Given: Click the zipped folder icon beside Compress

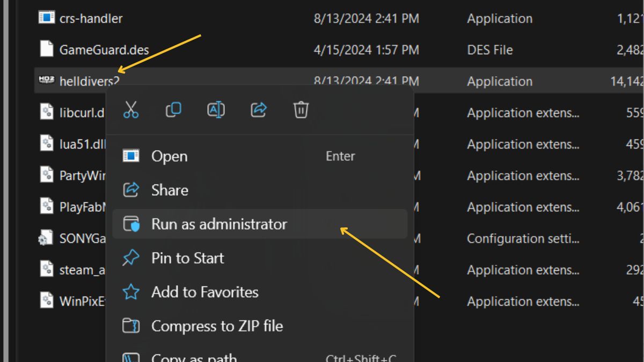Looking at the screenshot, I should click(131, 326).
